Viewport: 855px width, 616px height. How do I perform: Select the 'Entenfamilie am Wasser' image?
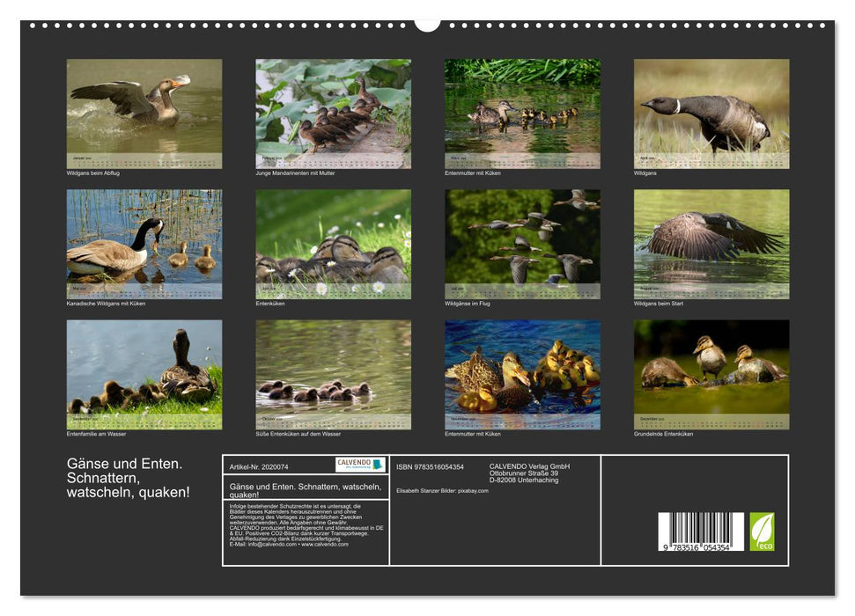coord(141,374)
